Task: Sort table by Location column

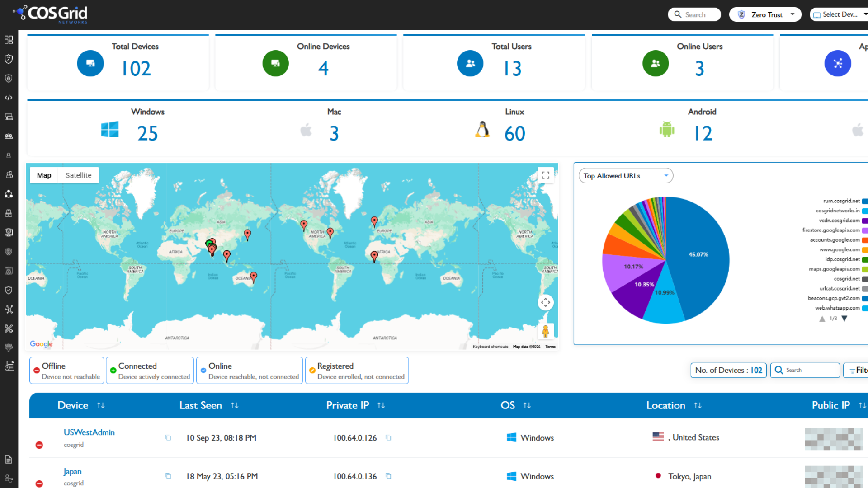Action: (698, 405)
